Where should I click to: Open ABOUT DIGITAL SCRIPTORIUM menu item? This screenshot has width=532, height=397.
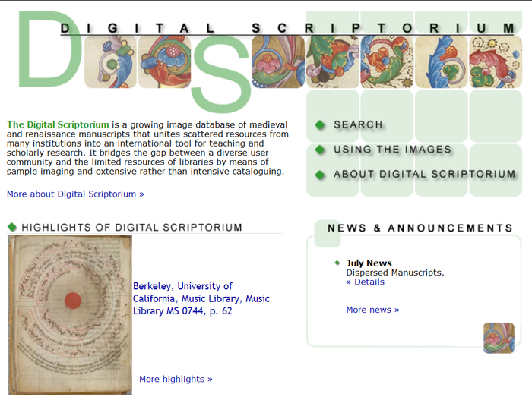(x=424, y=174)
